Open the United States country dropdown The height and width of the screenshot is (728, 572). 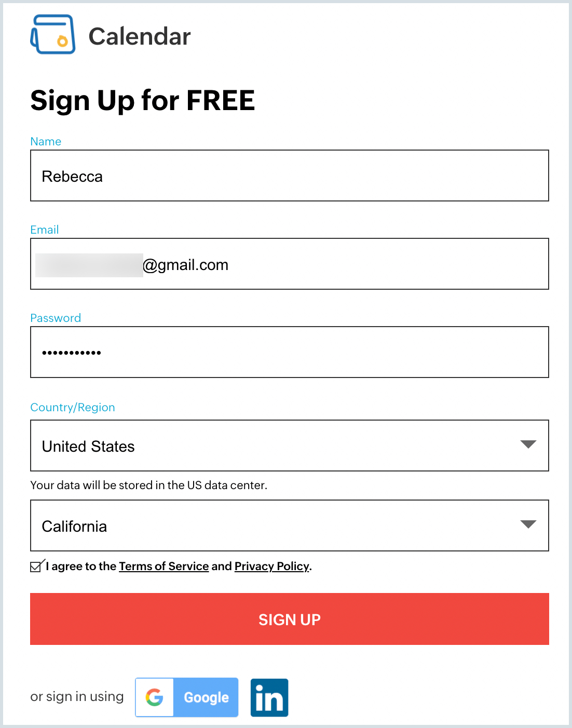(290, 446)
